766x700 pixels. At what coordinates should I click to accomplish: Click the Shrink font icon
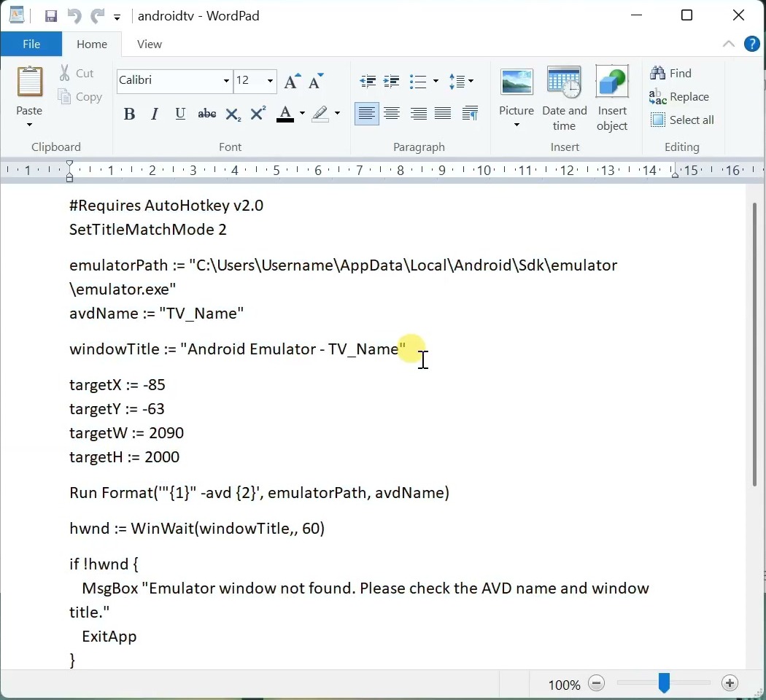pyautogui.click(x=316, y=81)
